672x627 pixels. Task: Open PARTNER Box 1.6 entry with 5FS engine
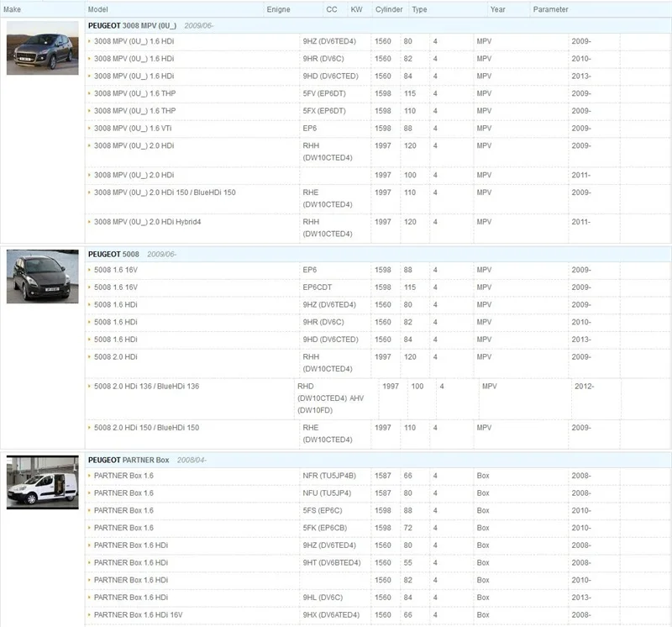pyautogui.click(x=123, y=510)
